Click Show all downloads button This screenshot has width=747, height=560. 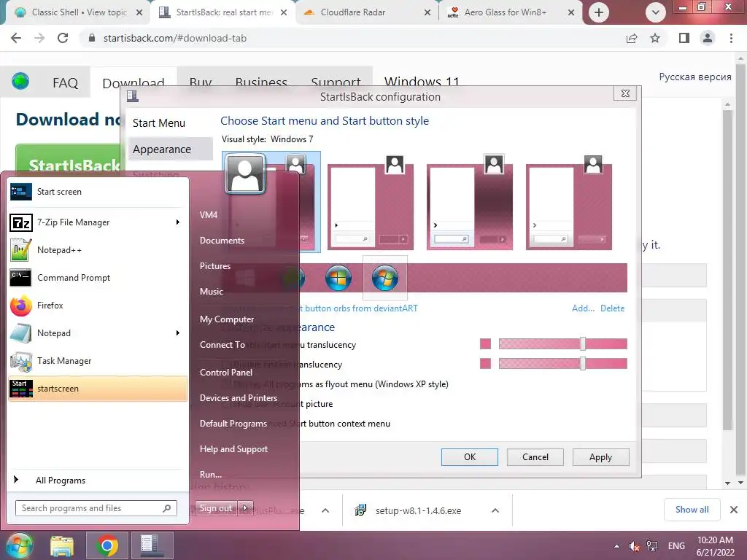(x=692, y=510)
